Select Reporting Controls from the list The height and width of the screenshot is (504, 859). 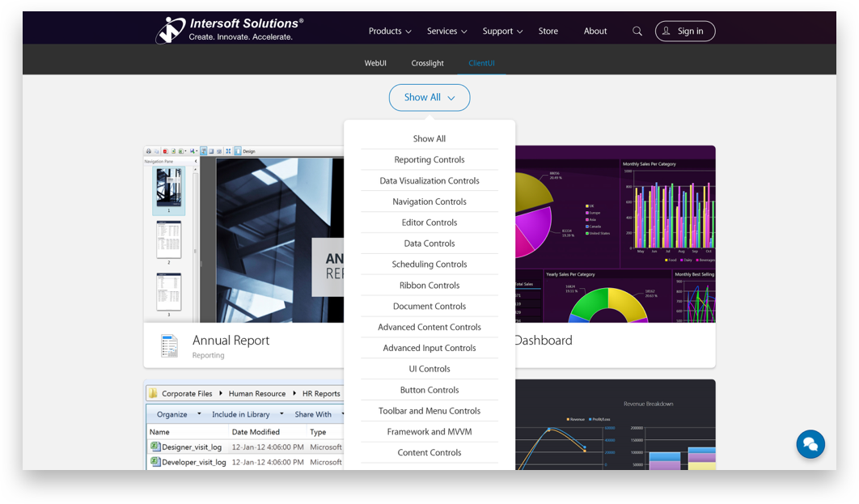(429, 159)
